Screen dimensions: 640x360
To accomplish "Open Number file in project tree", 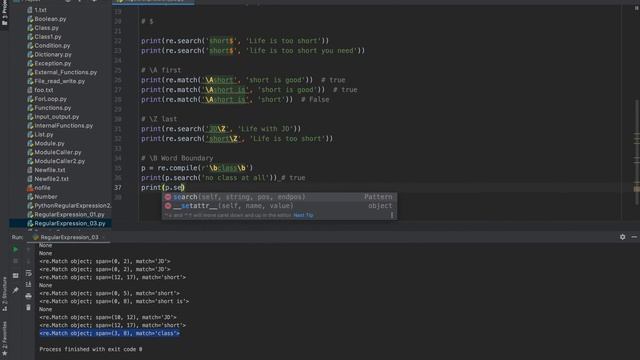I will pos(46,197).
